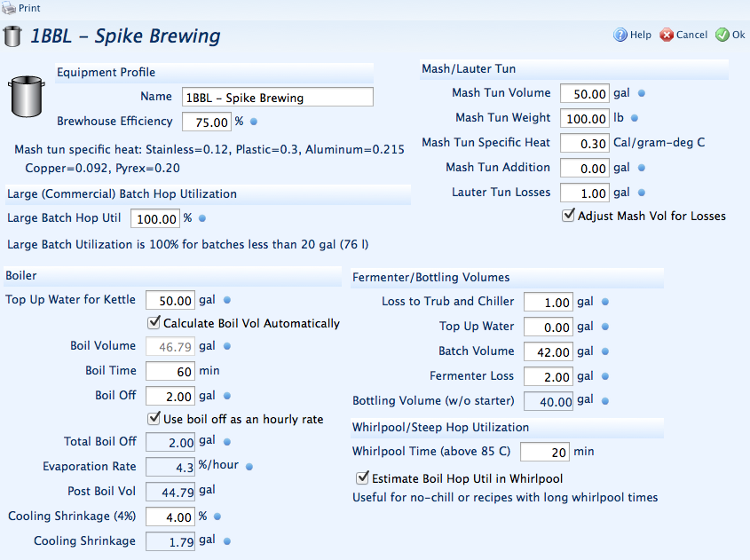
Task: Click the Evaporation Rate 4.3 value
Action: click(x=170, y=467)
